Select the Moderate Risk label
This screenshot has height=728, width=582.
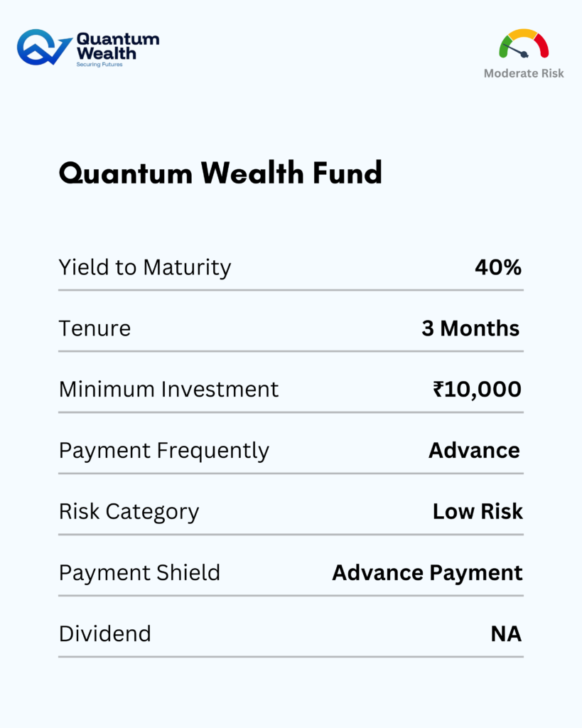click(x=524, y=73)
